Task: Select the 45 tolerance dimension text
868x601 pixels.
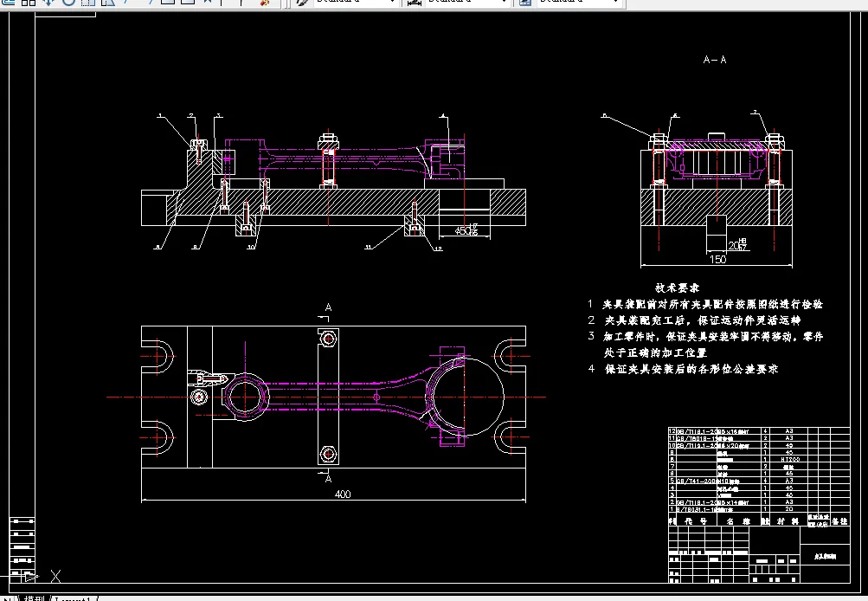Action: click(466, 230)
